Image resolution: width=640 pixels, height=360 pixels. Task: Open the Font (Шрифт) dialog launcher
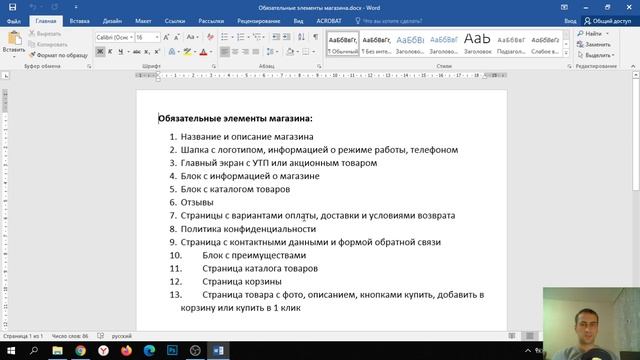213,66
